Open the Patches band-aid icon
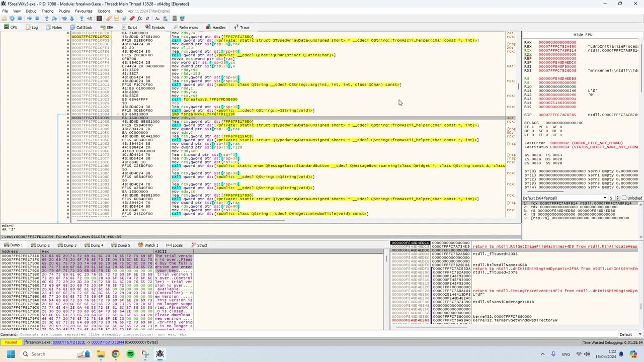 pos(109,19)
